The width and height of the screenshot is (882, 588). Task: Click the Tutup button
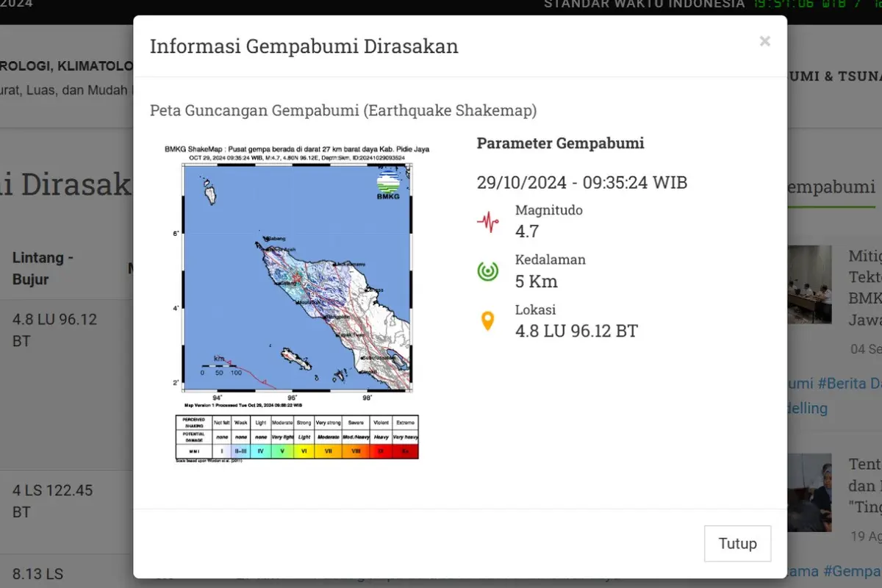click(x=737, y=544)
